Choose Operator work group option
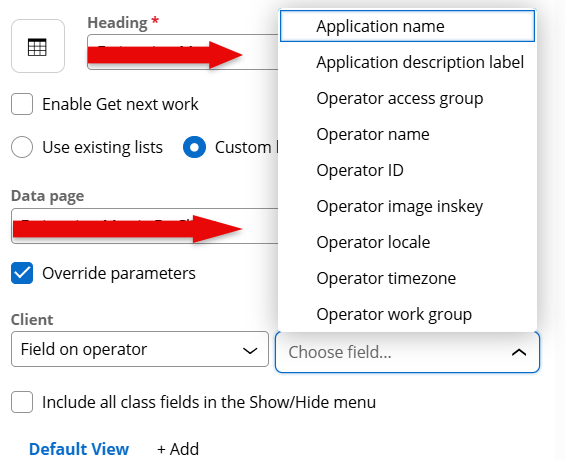This screenshot has width=565, height=460. pyautogui.click(x=407, y=314)
